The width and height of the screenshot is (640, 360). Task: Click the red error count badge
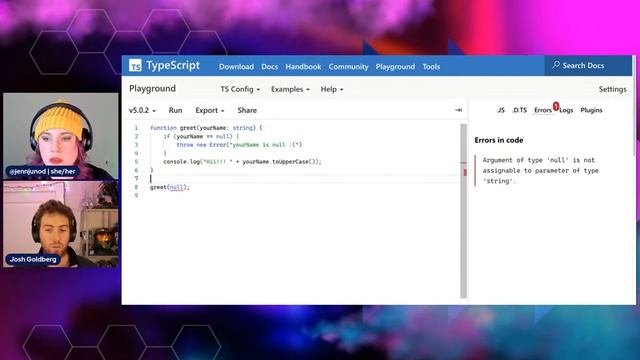pos(556,107)
